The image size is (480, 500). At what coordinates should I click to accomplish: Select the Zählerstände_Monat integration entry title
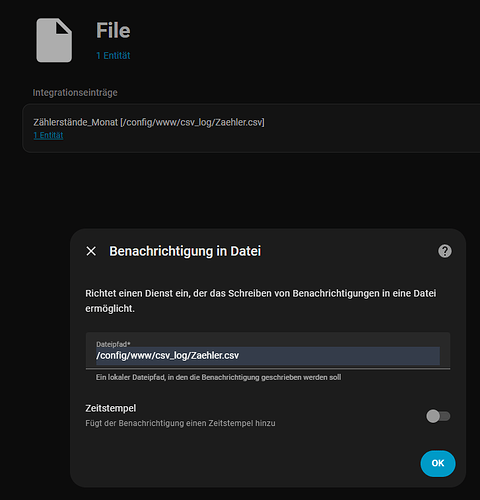point(149,122)
